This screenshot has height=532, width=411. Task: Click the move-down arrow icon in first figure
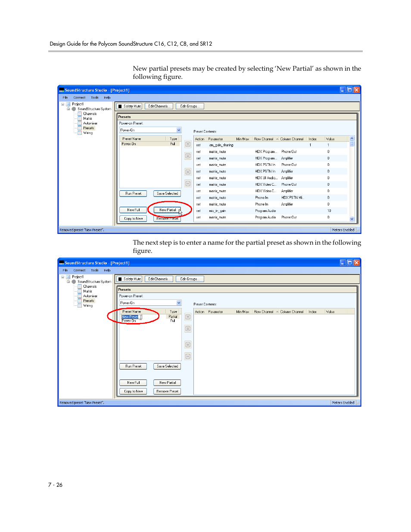188,156
